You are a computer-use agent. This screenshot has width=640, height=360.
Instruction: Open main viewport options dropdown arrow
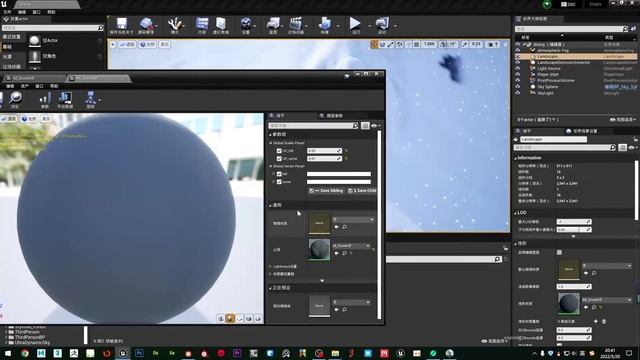click(113, 44)
